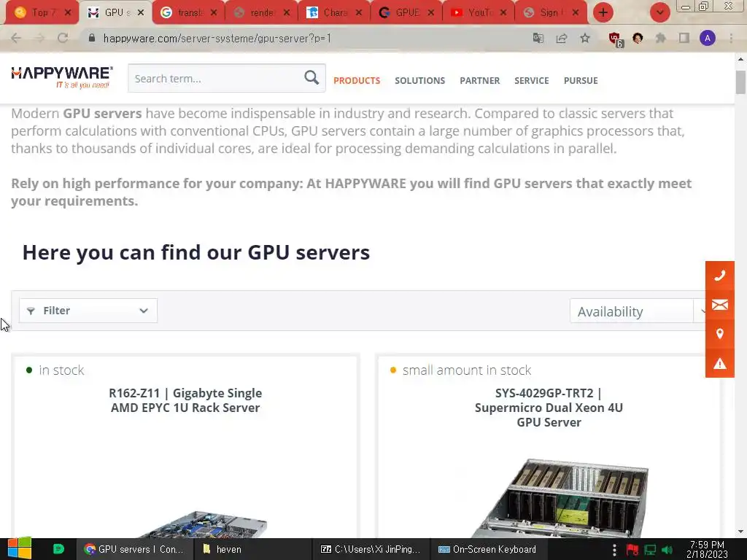This screenshot has height=560, width=747.
Task: Click the search magnifier icon
Action: 311,77
